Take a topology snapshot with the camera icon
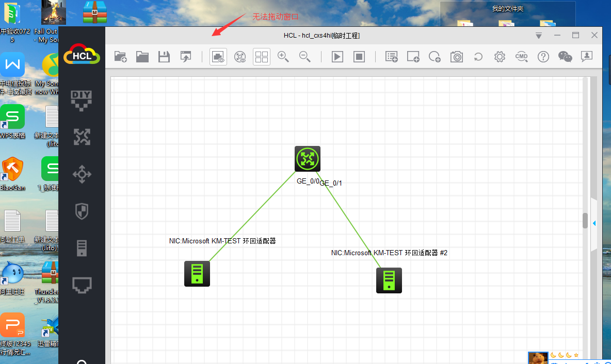The height and width of the screenshot is (364, 611). pos(456,57)
